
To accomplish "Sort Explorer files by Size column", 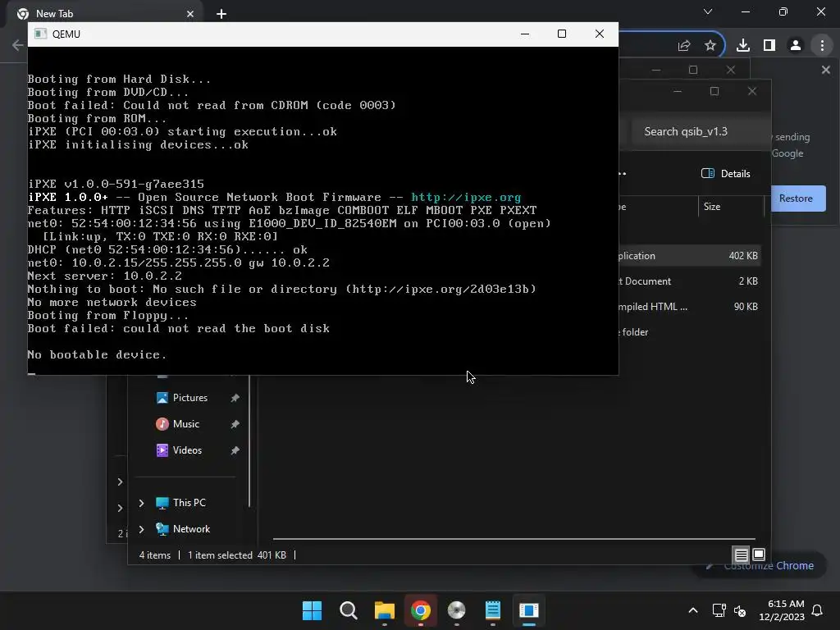I will pyautogui.click(x=730, y=207).
